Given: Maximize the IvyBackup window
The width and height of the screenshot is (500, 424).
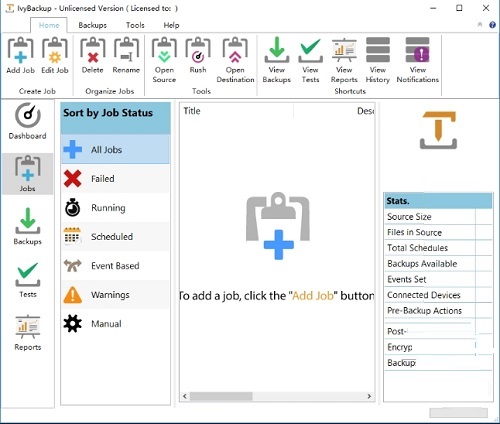Looking at the screenshot, I should point(459,8).
